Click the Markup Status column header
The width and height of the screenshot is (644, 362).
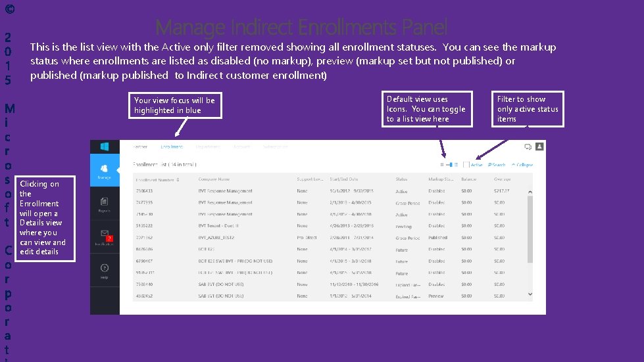click(x=441, y=179)
